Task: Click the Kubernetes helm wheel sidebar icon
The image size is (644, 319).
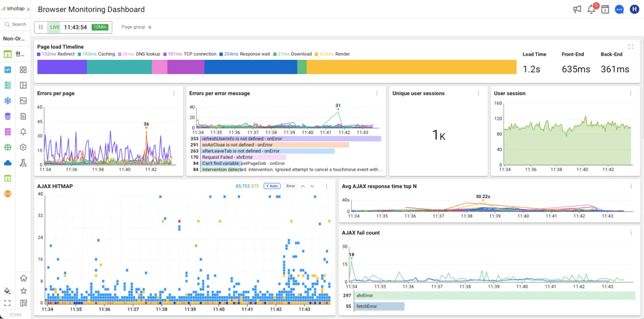Action: point(7,100)
